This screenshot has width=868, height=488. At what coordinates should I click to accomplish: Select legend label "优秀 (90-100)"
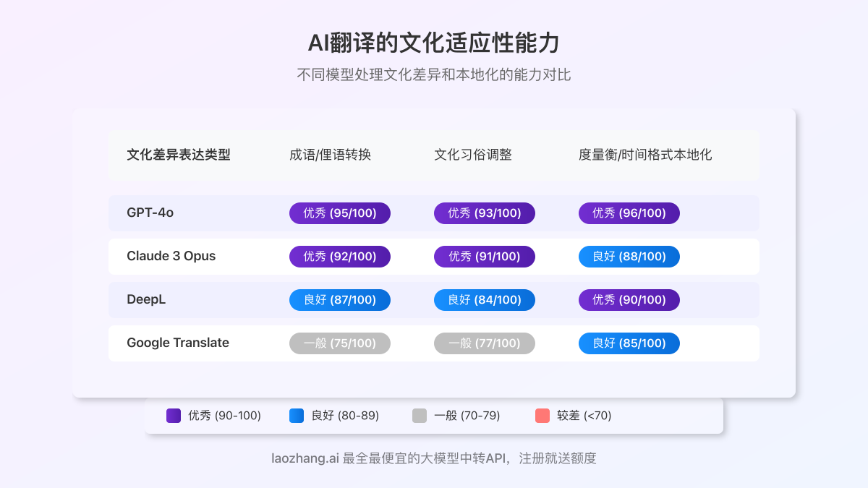(x=224, y=416)
